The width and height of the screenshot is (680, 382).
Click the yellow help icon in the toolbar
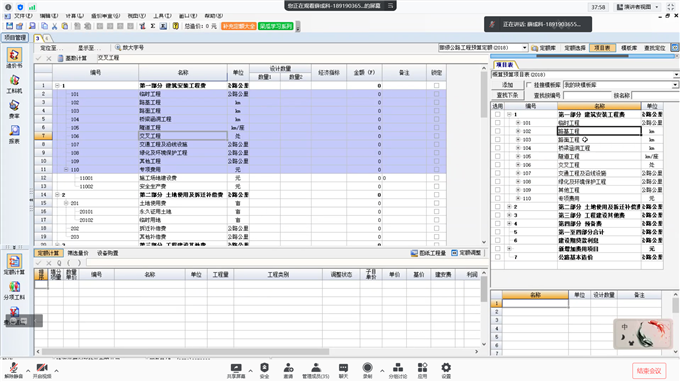176,26
